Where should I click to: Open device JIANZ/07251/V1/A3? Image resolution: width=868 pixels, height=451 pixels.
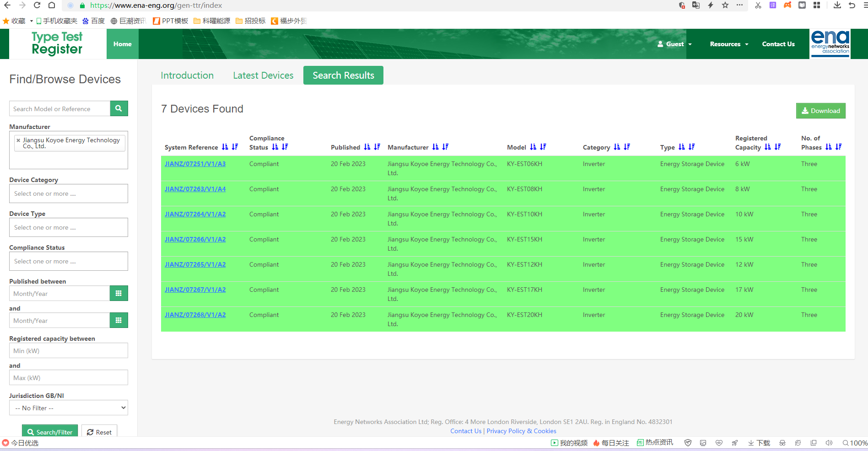click(195, 164)
